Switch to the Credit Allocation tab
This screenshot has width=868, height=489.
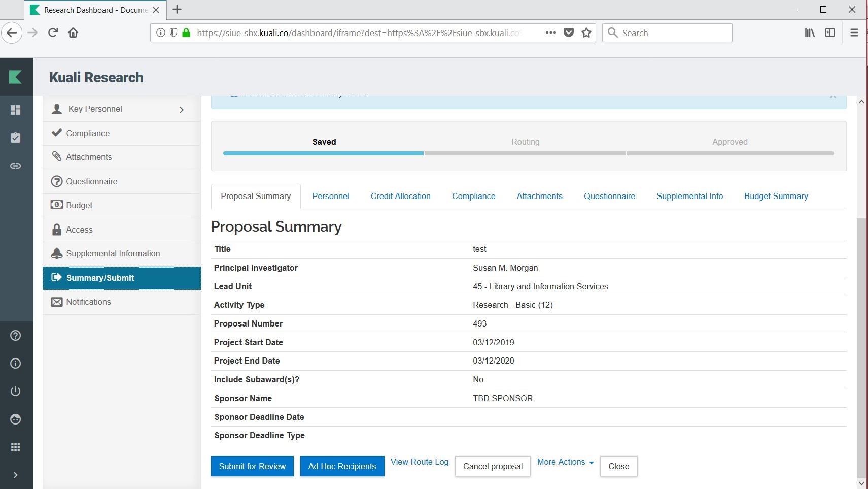coord(400,196)
